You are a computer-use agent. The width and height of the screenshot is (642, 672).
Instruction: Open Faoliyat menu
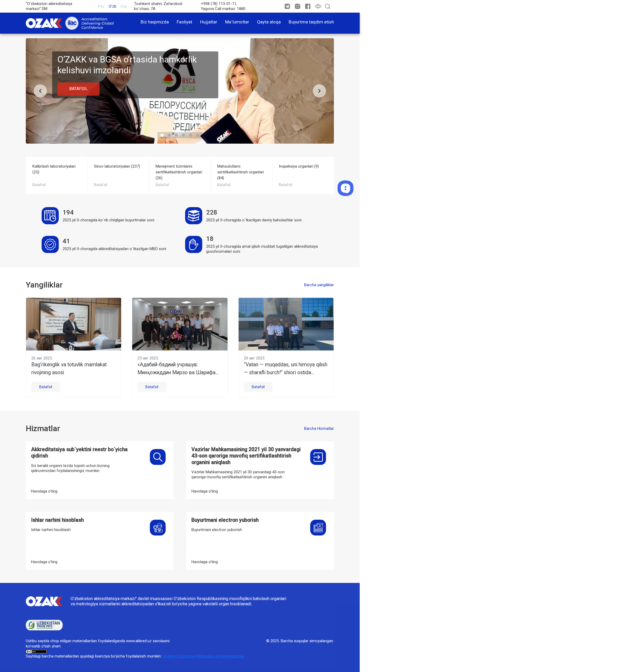pos(184,22)
